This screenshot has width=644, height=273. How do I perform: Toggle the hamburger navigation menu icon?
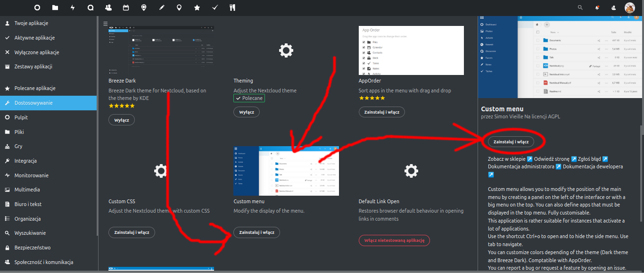(106, 23)
